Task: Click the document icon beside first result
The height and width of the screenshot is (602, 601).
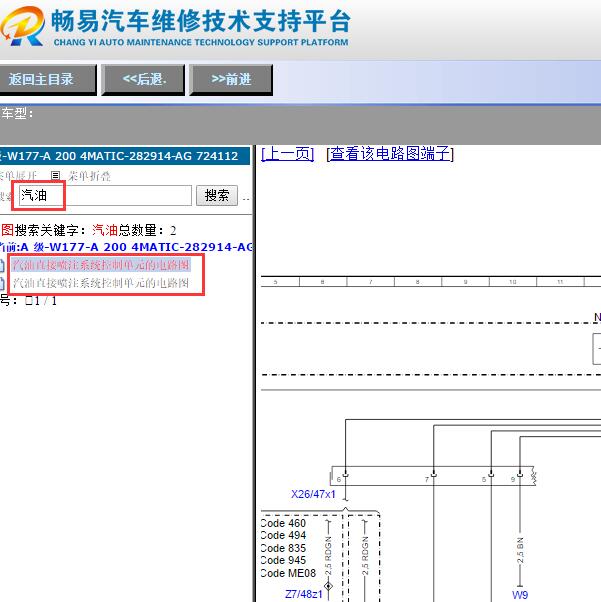Action: coord(2,265)
